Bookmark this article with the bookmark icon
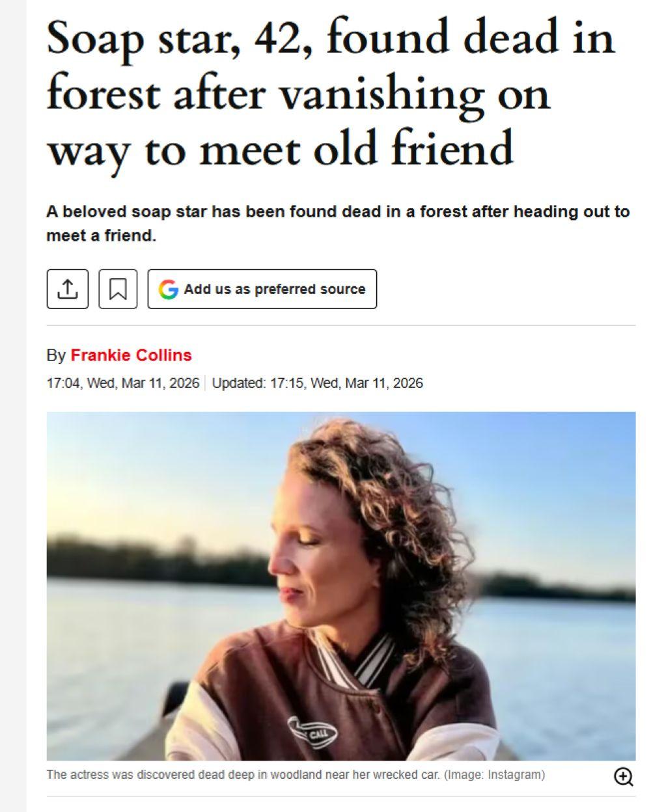 click(x=118, y=289)
